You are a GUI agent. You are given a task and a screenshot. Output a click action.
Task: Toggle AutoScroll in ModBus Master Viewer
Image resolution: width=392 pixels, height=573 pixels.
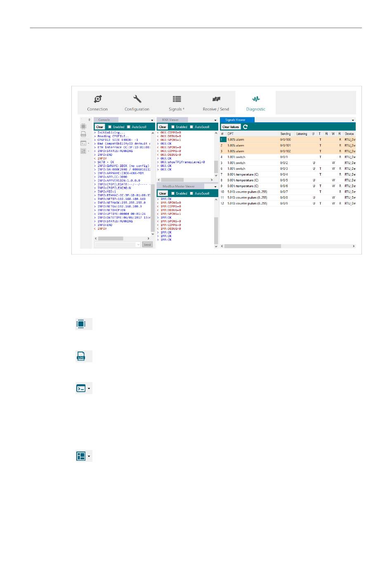pyautogui.click(x=191, y=193)
